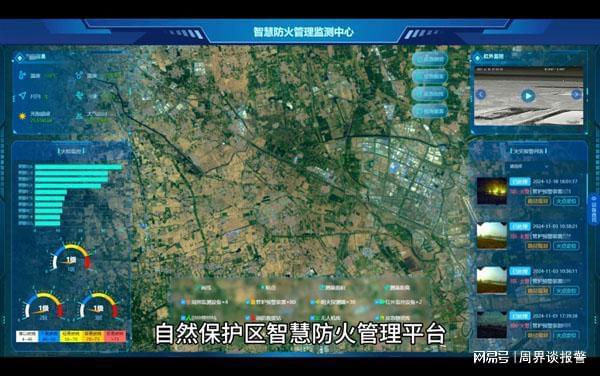
Task: Click 火点定位 button in 10:36:11 alarm row
Action: click(566, 291)
